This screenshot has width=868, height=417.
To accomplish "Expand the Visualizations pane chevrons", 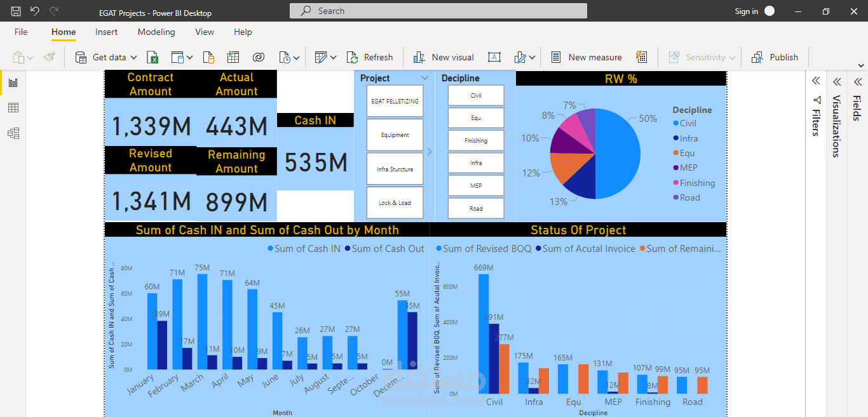I will (837, 81).
